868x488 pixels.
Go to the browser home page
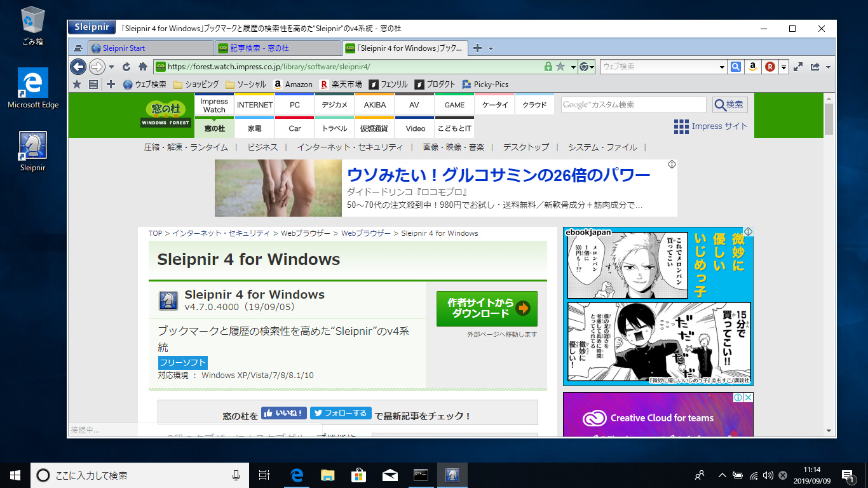[x=143, y=66]
